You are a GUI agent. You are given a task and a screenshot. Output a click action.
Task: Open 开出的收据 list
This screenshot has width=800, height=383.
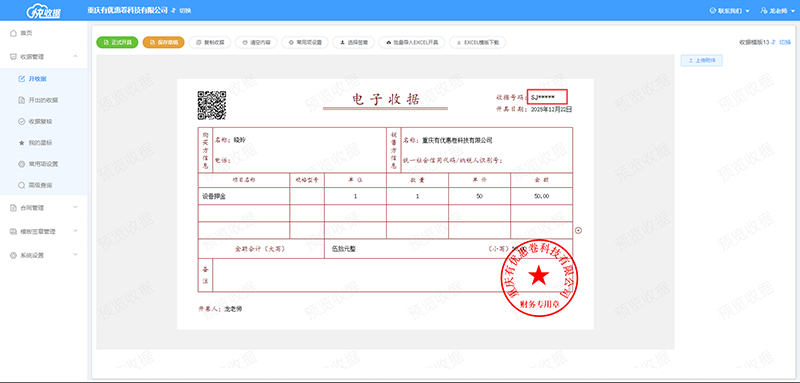[43, 100]
